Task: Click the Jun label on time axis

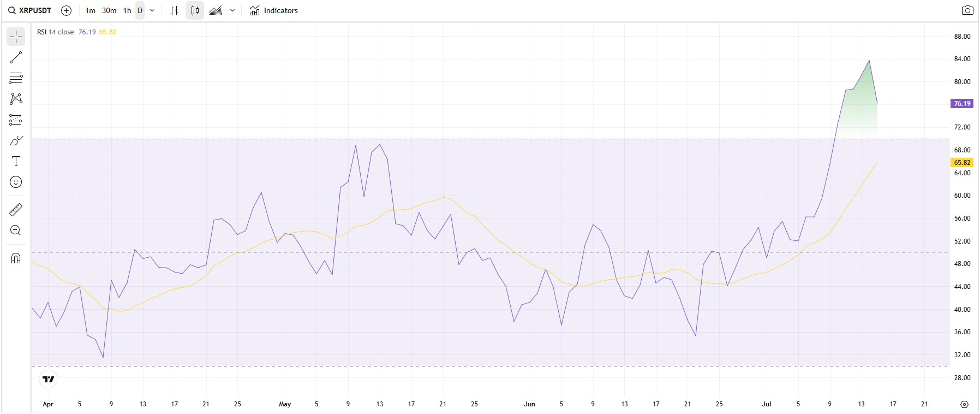Action: 529,404
